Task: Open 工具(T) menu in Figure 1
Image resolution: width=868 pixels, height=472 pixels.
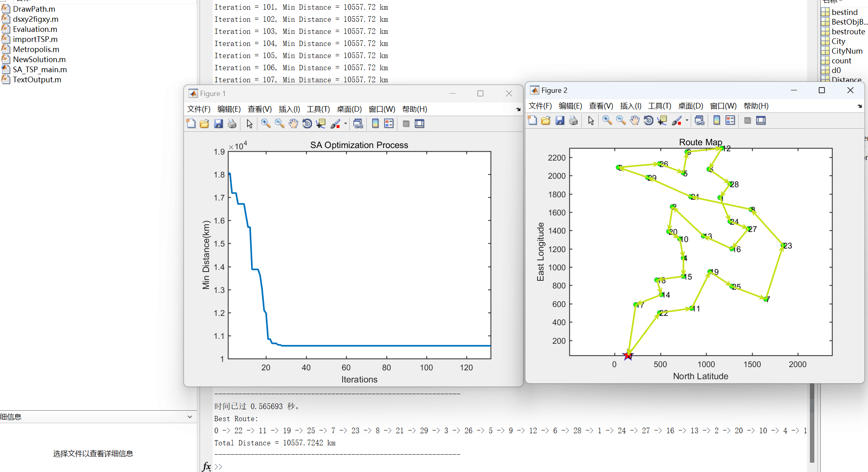Action: pyautogui.click(x=318, y=109)
